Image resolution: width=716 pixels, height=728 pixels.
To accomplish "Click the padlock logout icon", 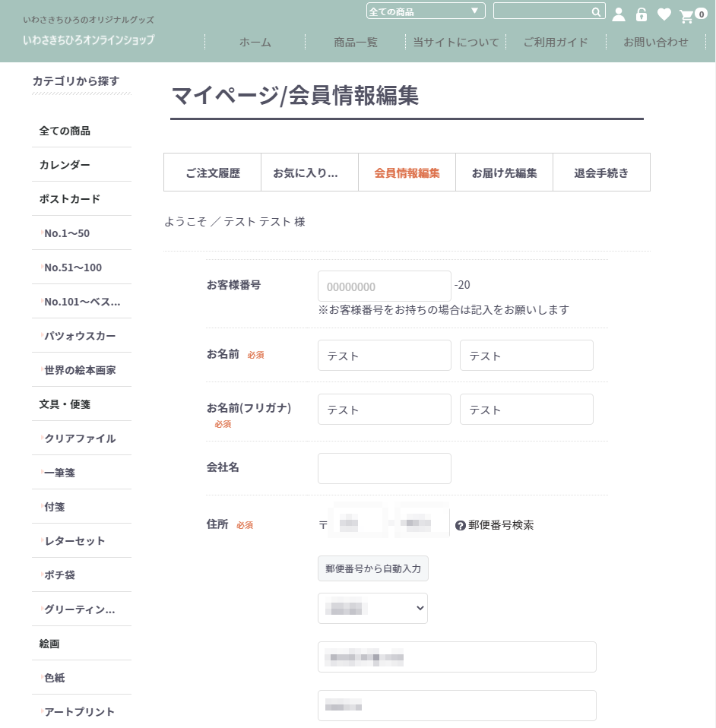I will [642, 14].
